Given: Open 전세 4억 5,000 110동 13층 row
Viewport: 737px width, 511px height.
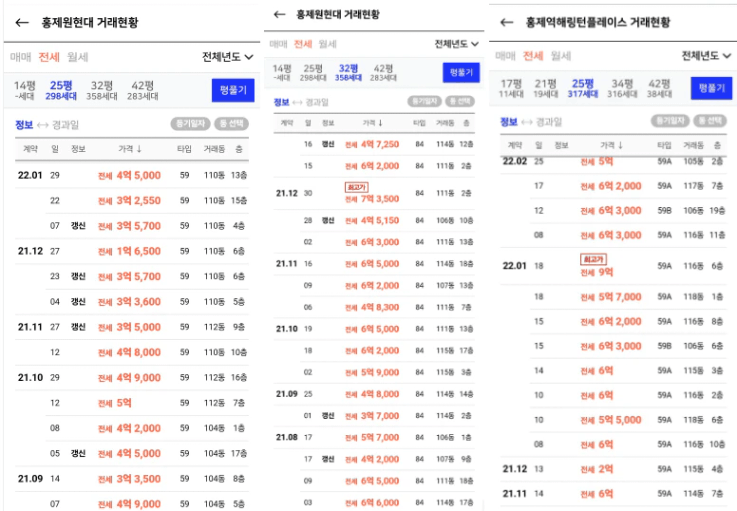Looking at the screenshot, I should pyautogui.click(x=132, y=175).
